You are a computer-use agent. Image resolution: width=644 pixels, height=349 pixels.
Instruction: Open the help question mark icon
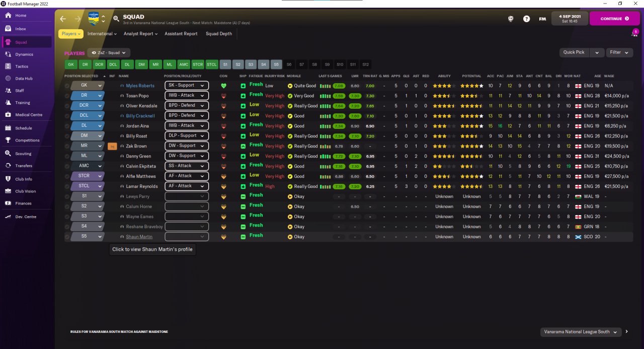click(x=526, y=19)
